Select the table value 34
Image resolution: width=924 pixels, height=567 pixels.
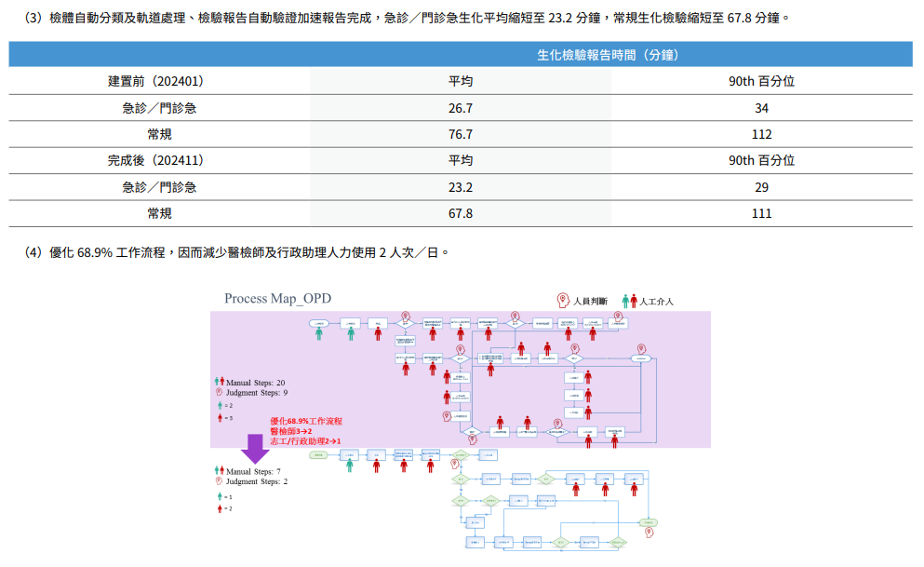(761, 108)
